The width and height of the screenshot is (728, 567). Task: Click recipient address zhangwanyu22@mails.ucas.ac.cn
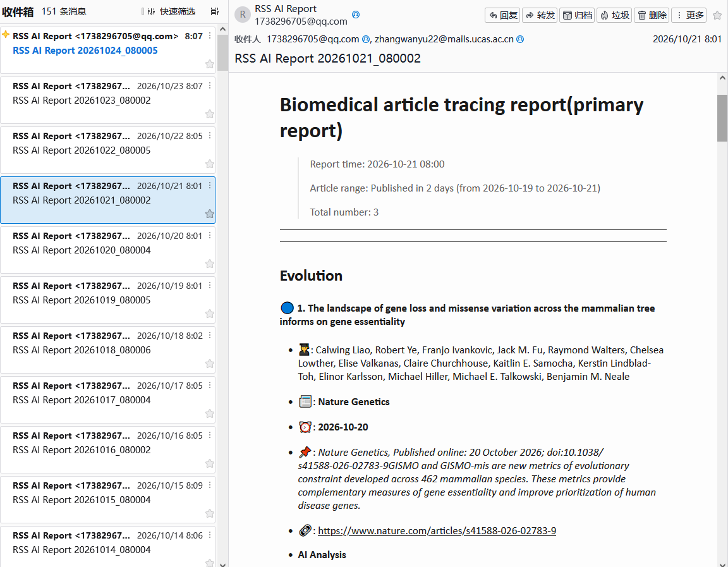tap(444, 39)
